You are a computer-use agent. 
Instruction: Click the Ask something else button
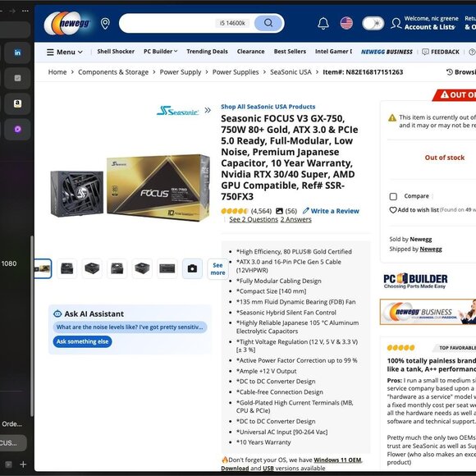point(82,341)
